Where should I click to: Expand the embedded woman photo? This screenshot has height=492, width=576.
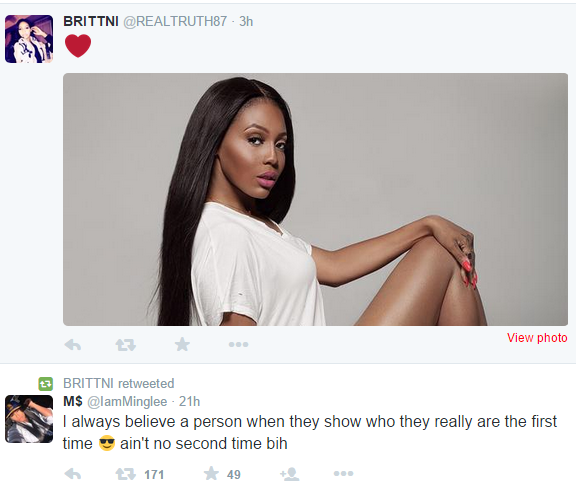pos(316,200)
